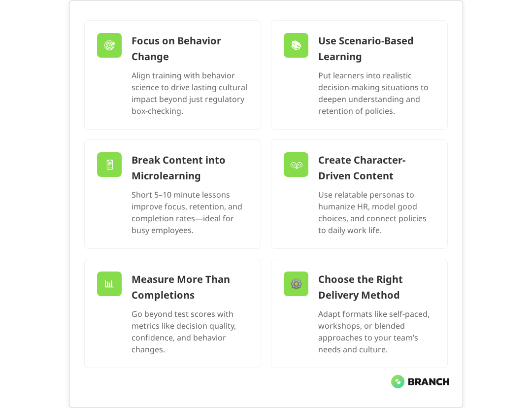Viewport: 532px width, 408px height.
Task: Click the realistic decision-making situations description
Action: coord(373,93)
